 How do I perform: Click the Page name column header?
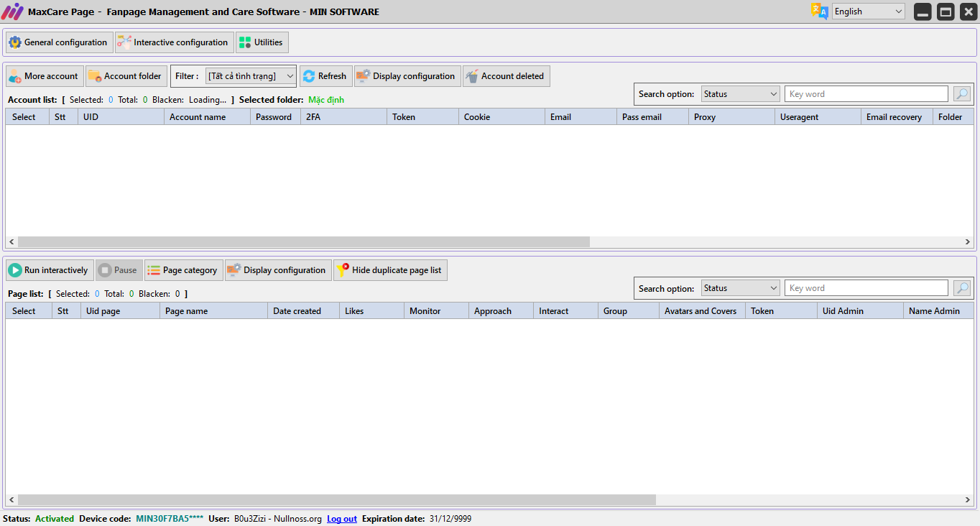[213, 311]
